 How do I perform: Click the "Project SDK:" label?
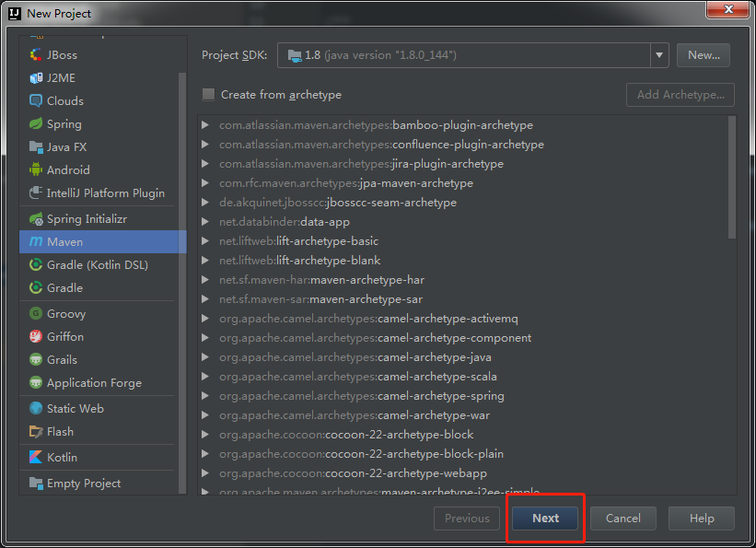[x=234, y=55]
